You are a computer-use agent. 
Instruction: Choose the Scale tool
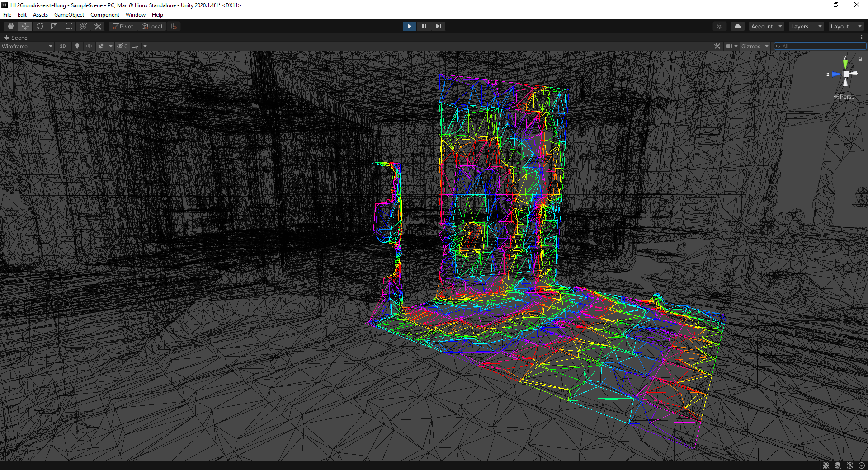pyautogui.click(x=54, y=26)
